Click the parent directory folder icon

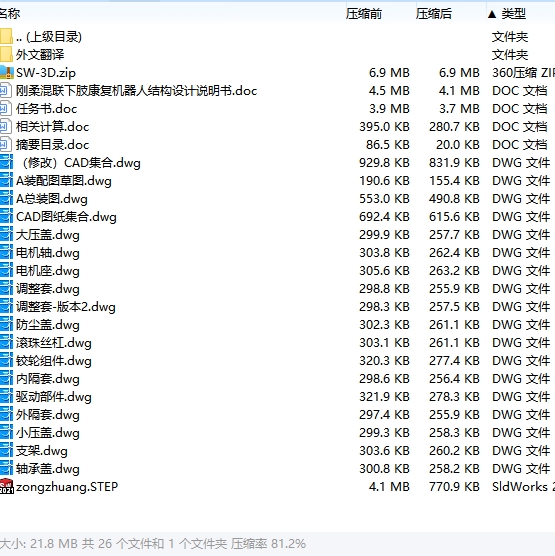click(x=6, y=37)
